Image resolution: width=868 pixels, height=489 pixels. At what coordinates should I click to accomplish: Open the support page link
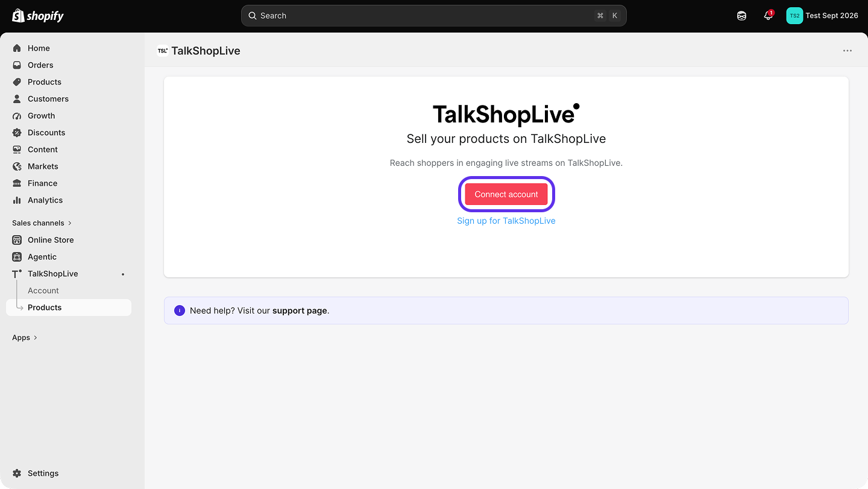coord(300,311)
